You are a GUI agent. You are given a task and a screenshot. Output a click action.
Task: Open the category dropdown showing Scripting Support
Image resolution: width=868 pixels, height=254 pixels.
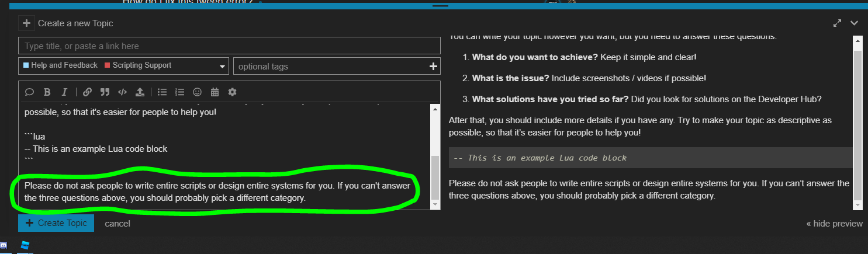tap(123, 66)
